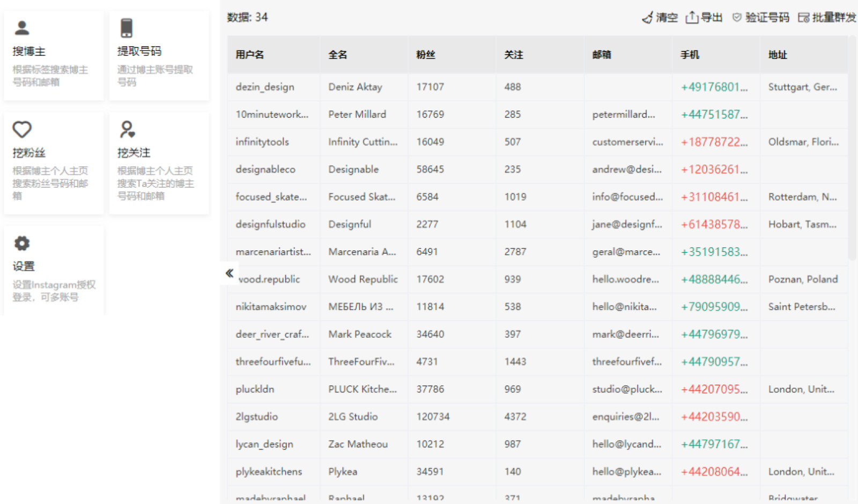Click phone number in pluckldn row
Screen dimensions: 858x504
click(x=714, y=389)
